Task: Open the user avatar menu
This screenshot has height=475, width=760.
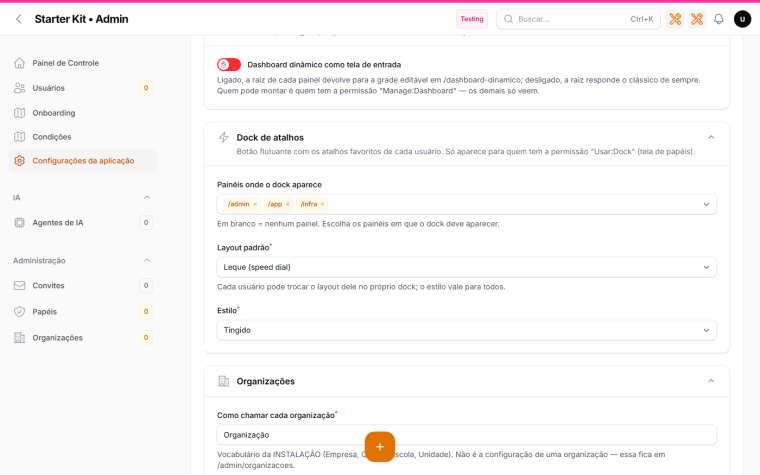Action: [x=742, y=19]
